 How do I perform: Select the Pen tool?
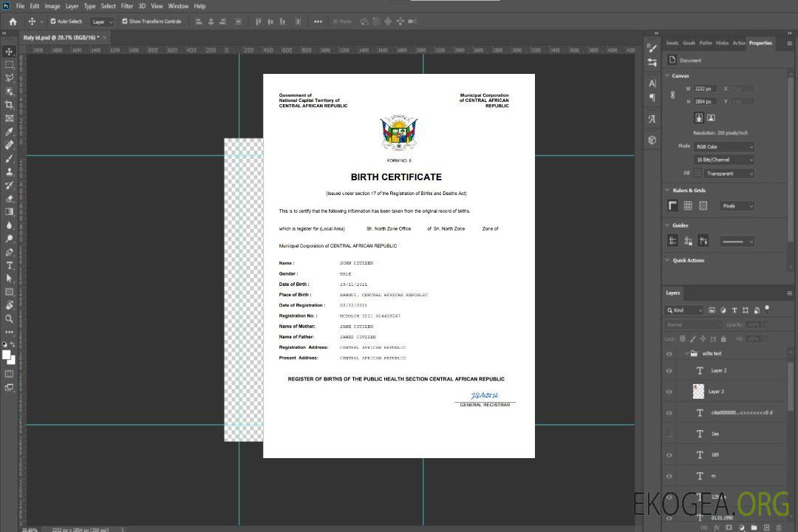click(9, 252)
